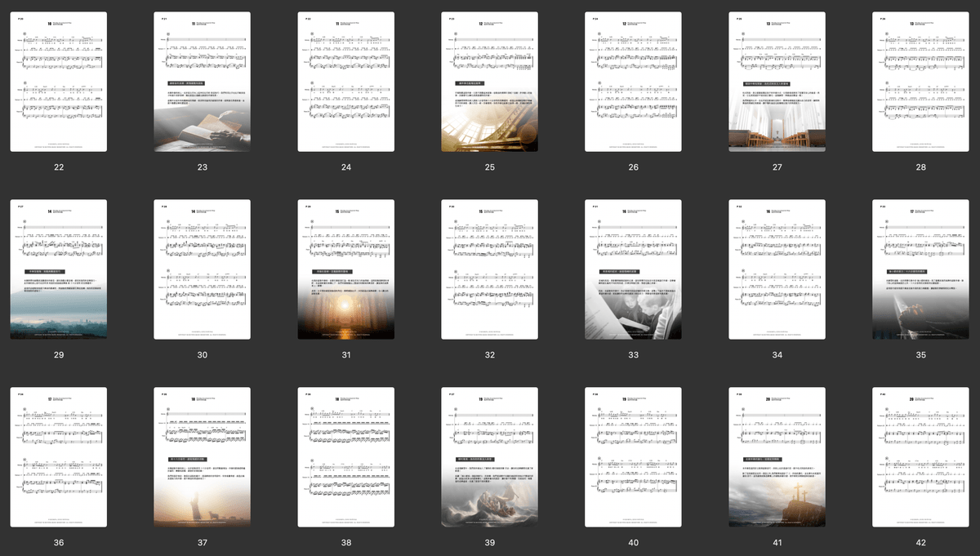Viewport: 980px width, 556px height.
Task: Select page 25 thumbnail with sunlit window
Action: pyautogui.click(x=490, y=82)
